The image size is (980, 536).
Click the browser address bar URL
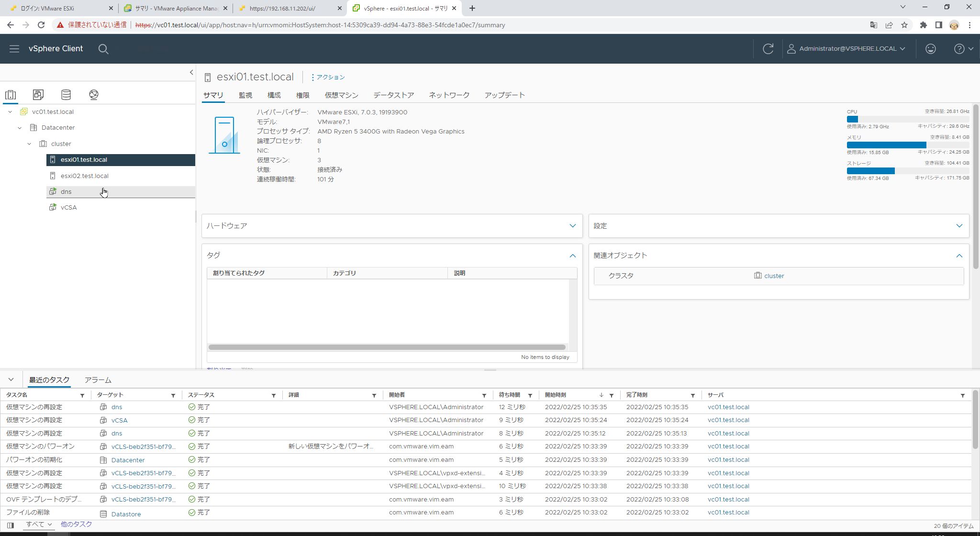coord(320,25)
